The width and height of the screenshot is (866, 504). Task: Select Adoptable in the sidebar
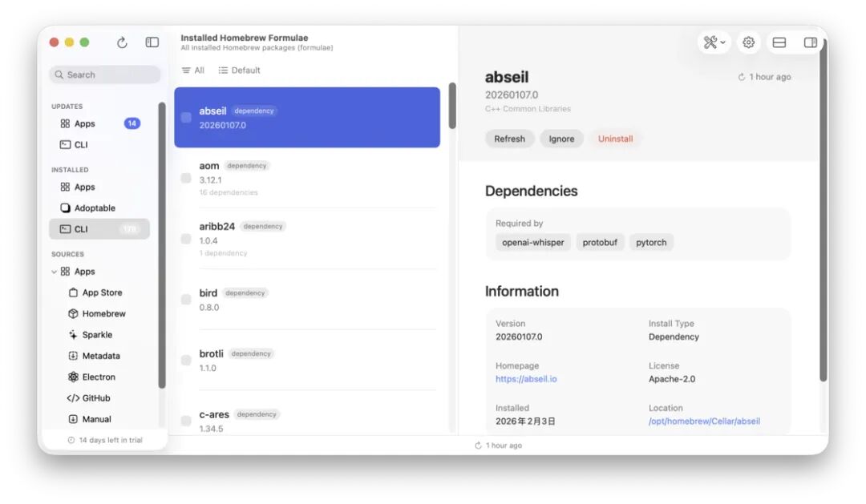(x=99, y=208)
